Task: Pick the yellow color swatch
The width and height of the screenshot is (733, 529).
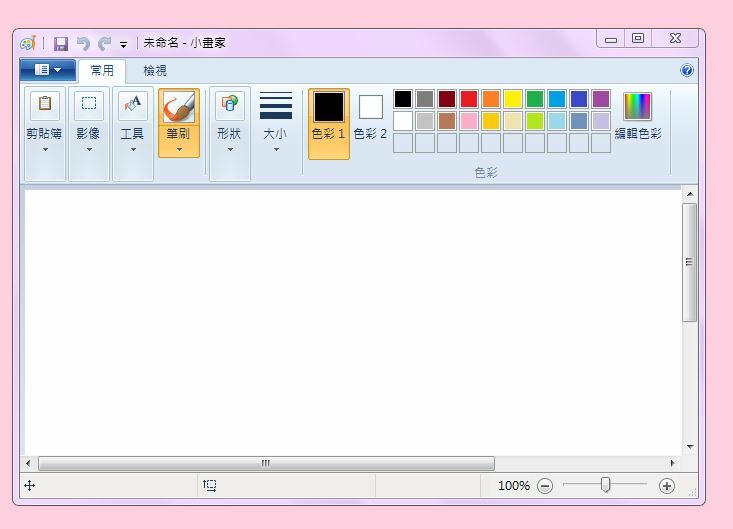Action: (x=513, y=99)
